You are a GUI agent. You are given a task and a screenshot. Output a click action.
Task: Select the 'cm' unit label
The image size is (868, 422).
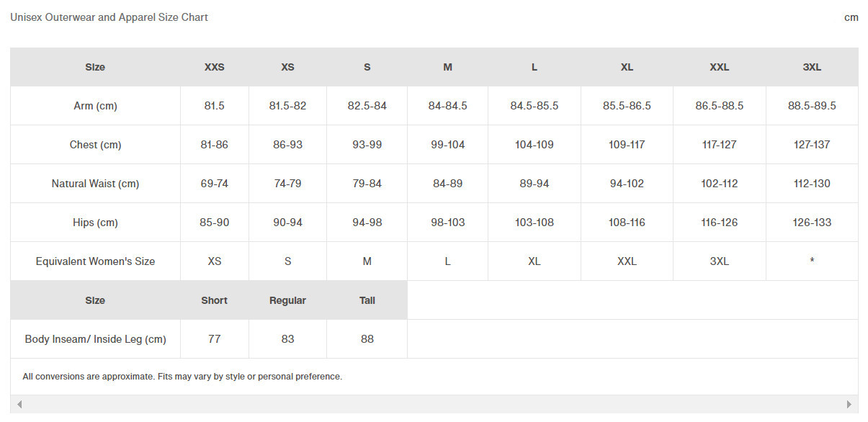click(851, 17)
